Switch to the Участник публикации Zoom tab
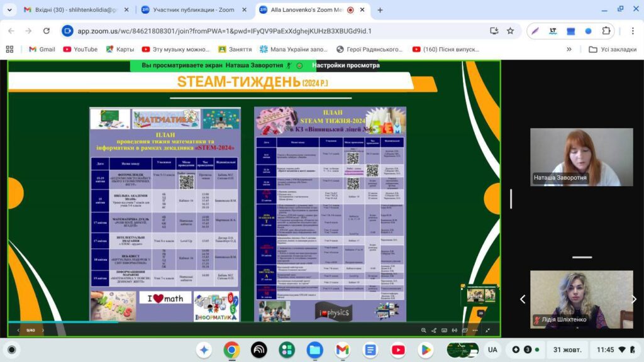 (194, 10)
